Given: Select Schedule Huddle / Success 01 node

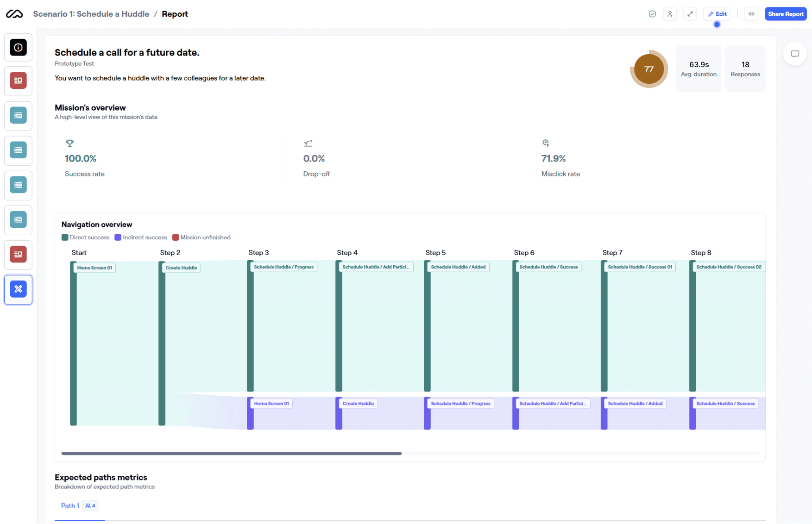Looking at the screenshot, I should (640, 267).
